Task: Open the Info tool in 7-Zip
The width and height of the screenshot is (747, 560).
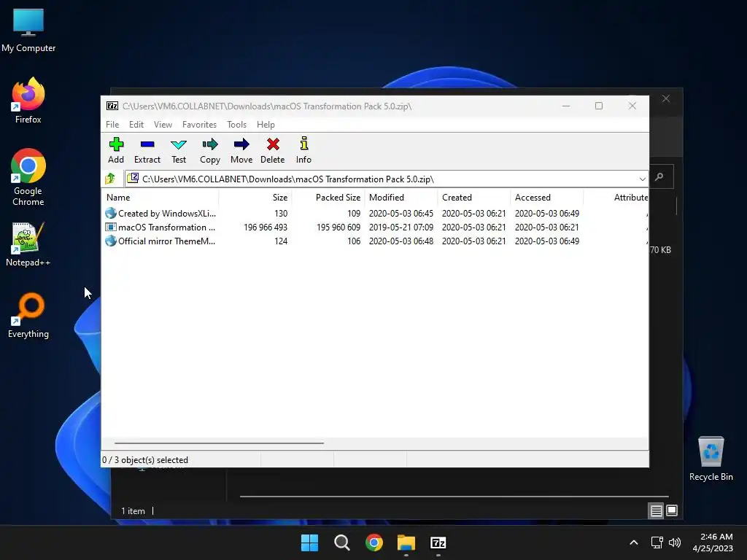Action: (304, 144)
